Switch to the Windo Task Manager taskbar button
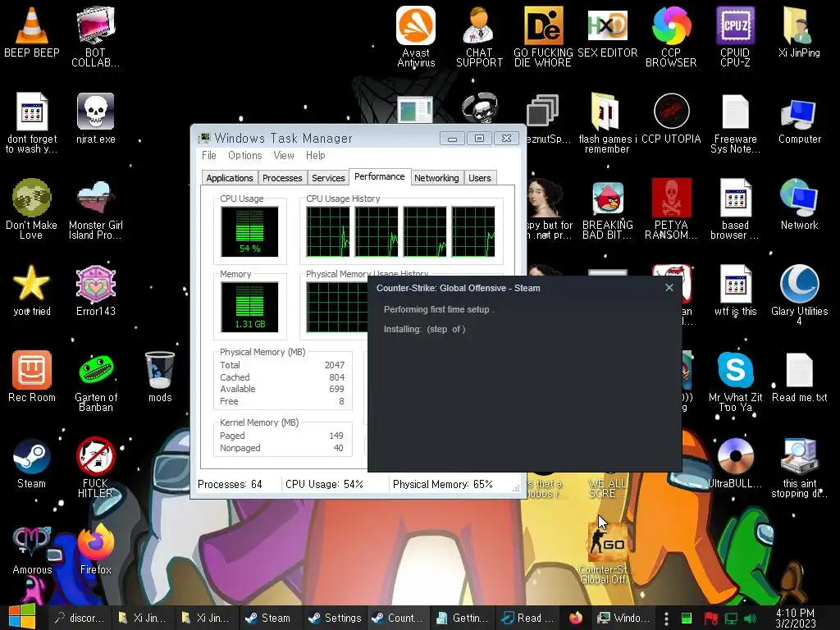The height and width of the screenshot is (630, 840). tap(623, 618)
